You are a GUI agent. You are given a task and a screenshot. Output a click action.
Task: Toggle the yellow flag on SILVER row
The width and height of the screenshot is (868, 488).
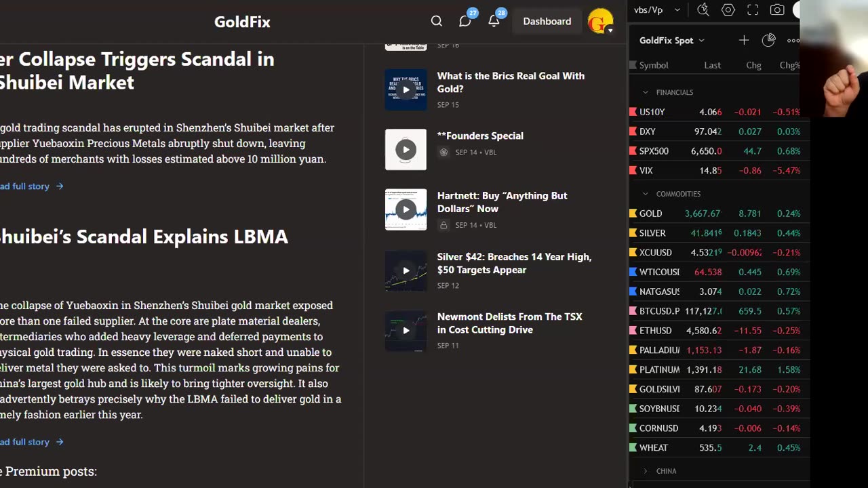pos(633,233)
